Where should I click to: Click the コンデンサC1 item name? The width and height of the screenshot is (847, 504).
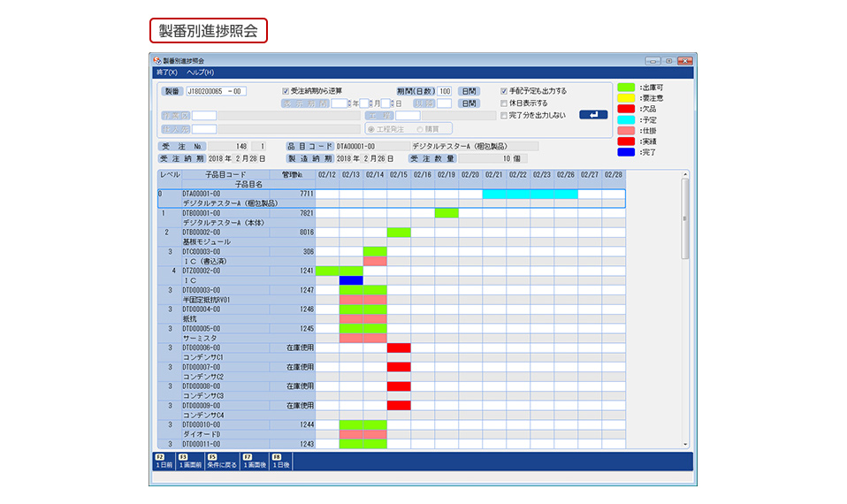pyautogui.click(x=202, y=357)
